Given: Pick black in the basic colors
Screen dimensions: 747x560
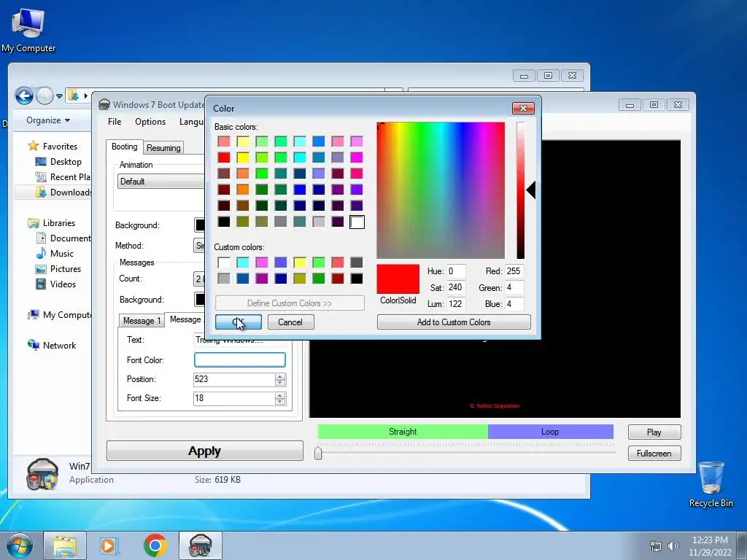Looking at the screenshot, I should pyautogui.click(x=224, y=222).
